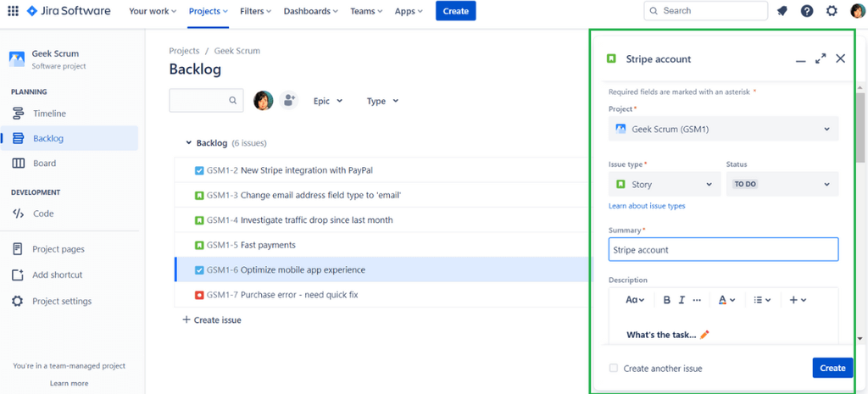Viewport: 868px width, 394px height.
Task: Open the Apps menu
Action: (409, 11)
